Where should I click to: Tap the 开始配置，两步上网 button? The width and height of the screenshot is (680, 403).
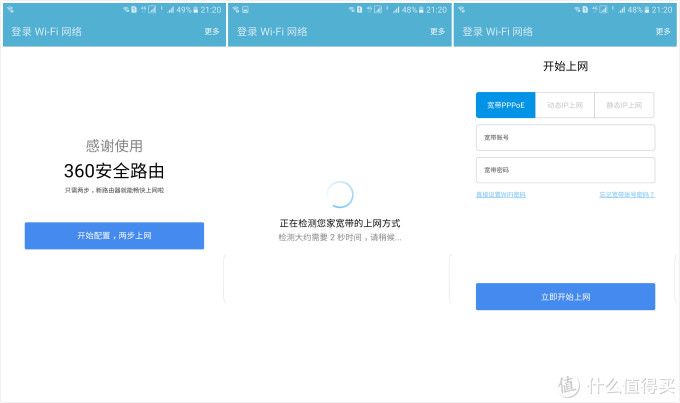(x=114, y=236)
